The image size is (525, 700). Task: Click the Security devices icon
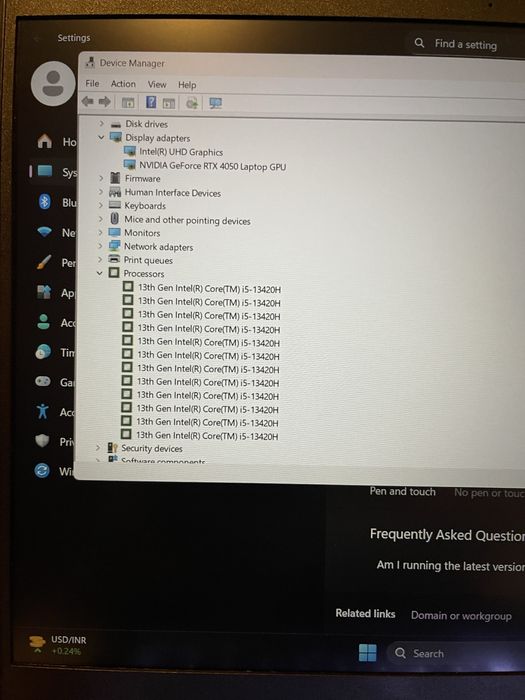pyautogui.click(x=112, y=447)
